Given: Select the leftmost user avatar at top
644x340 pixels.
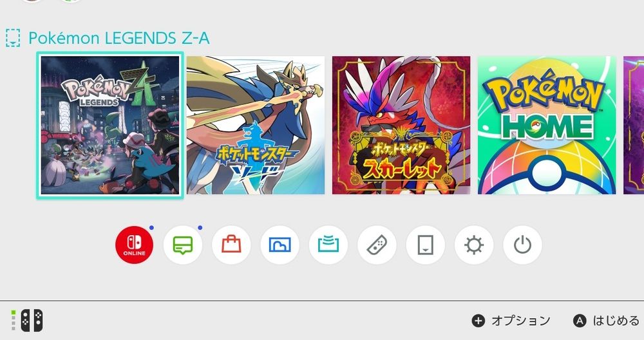Looking at the screenshot, I should 32,1.
